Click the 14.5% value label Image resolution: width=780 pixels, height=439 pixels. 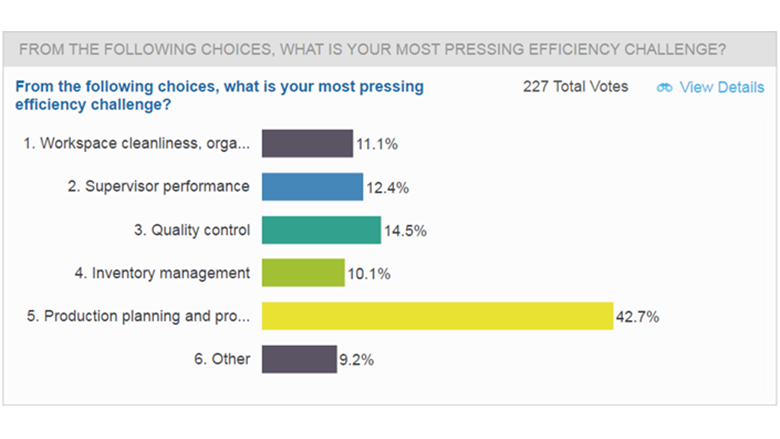[x=405, y=231]
